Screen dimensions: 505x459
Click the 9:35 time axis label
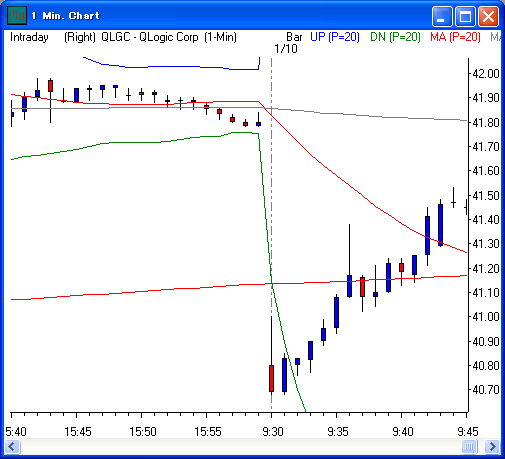point(338,432)
